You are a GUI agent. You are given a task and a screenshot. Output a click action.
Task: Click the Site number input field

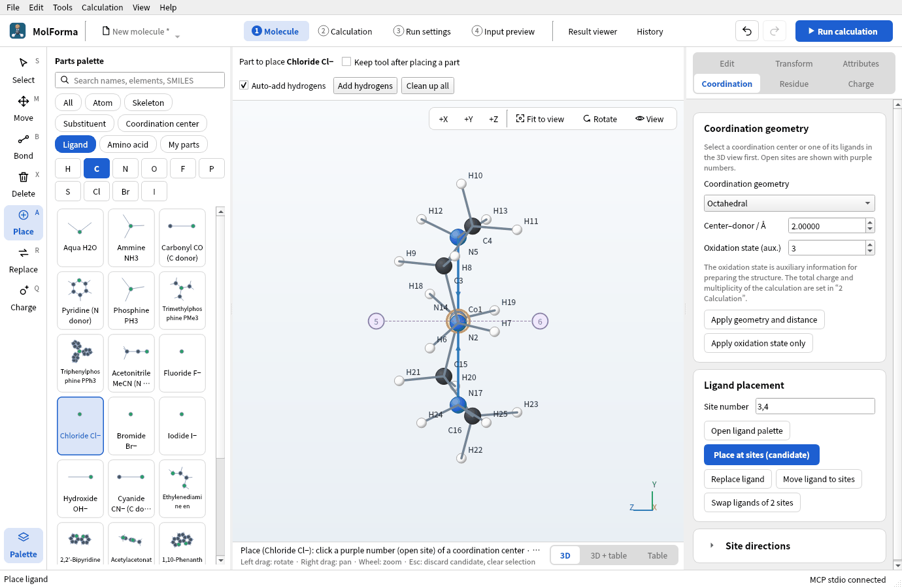(815, 406)
